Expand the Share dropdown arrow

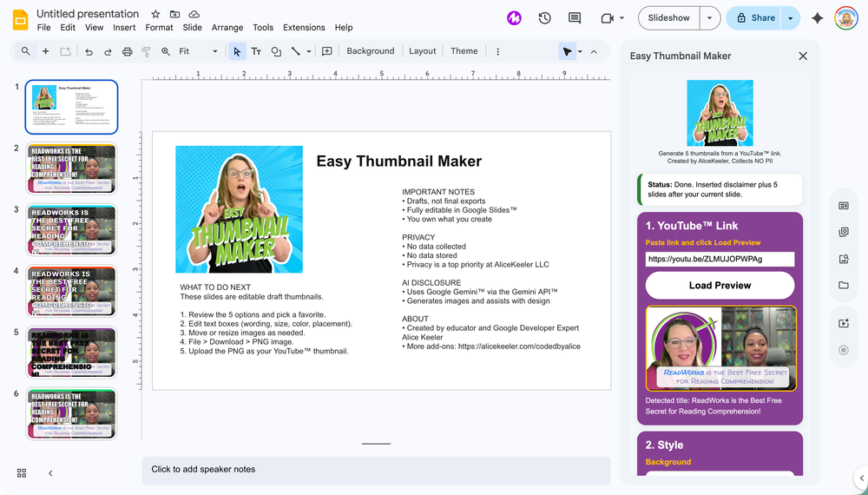790,18
